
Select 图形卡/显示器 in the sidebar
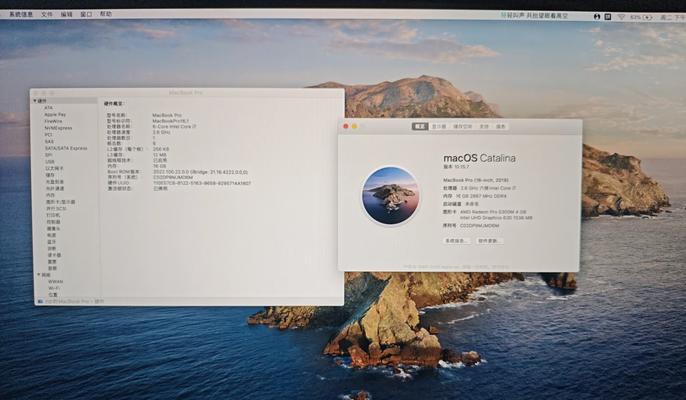coord(60,202)
